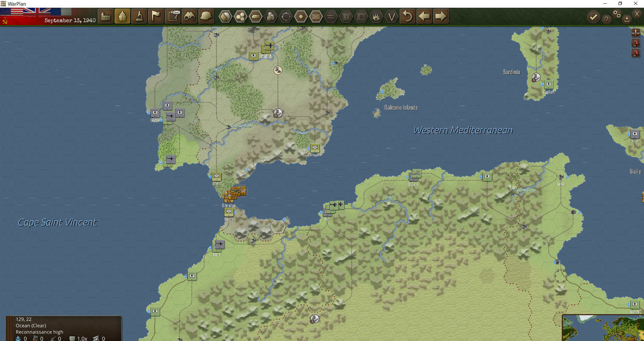The width and height of the screenshot is (644, 341).
Task: Click 'Reconnaissance high' in info panel
Action: (x=39, y=332)
